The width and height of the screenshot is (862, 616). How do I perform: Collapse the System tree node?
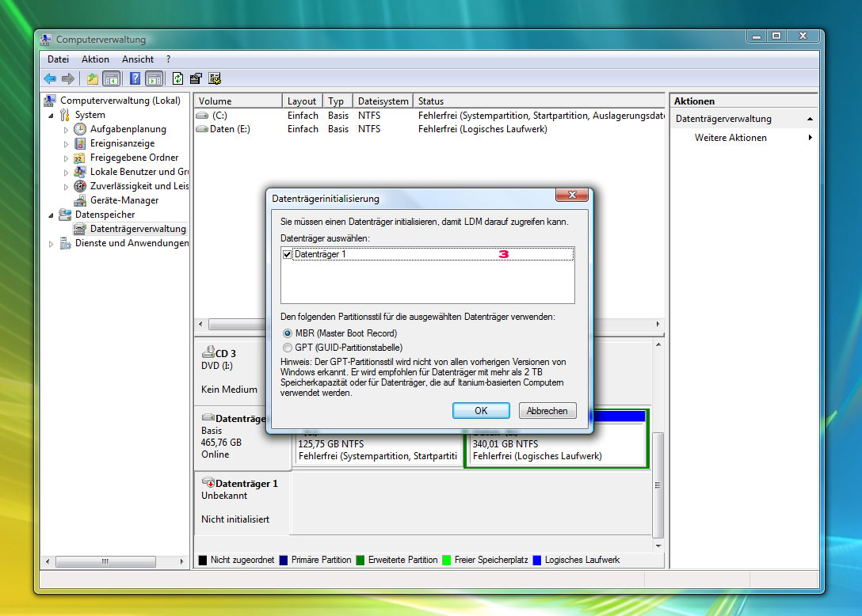(x=51, y=116)
